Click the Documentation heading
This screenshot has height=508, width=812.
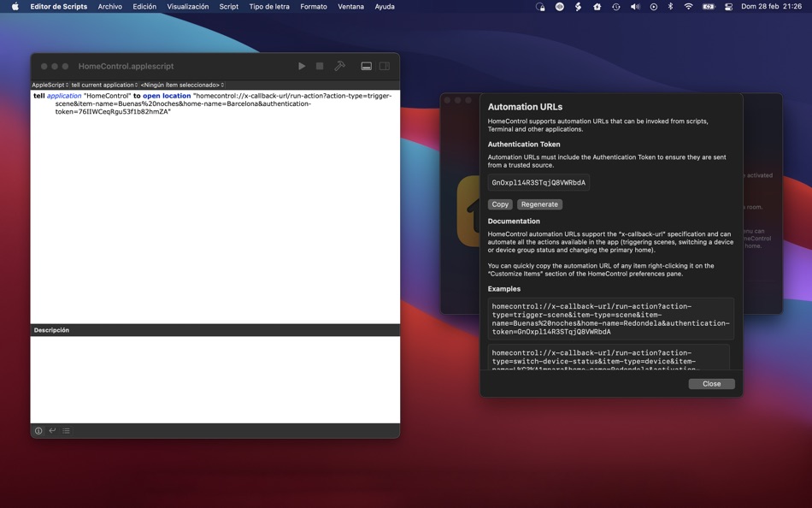click(x=514, y=221)
